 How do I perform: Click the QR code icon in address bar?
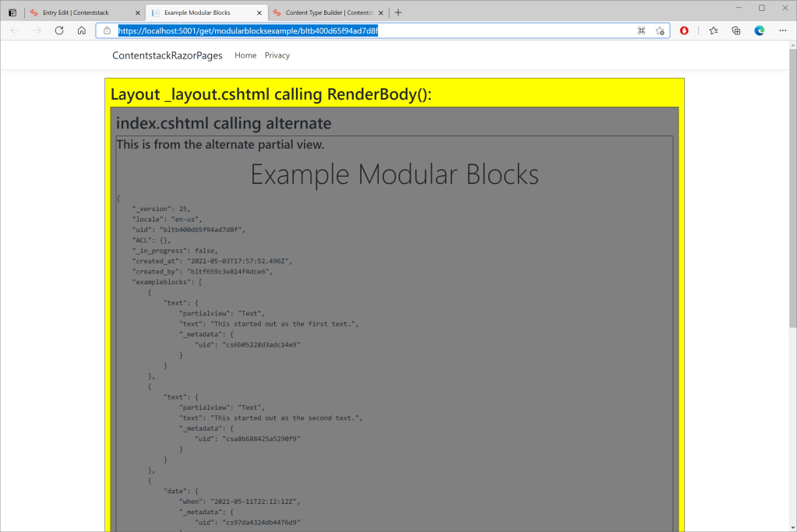coord(641,30)
